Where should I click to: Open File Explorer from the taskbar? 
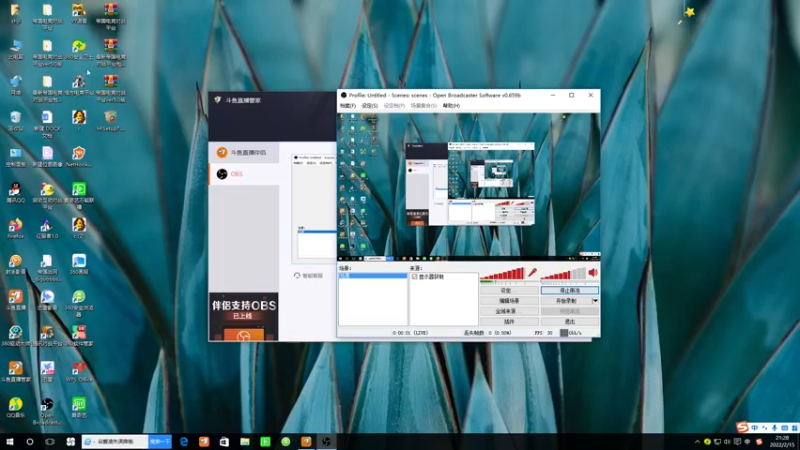(245, 442)
